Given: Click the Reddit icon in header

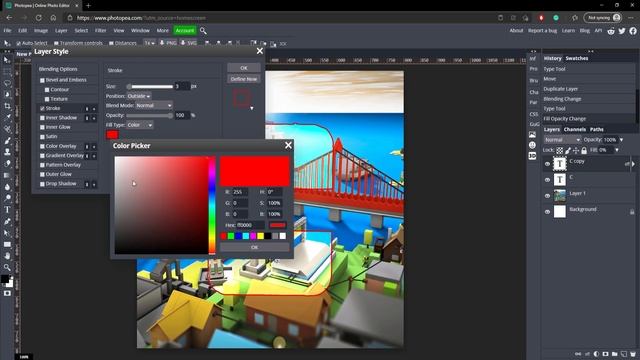Looking at the screenshot, I should click(611, 31).
